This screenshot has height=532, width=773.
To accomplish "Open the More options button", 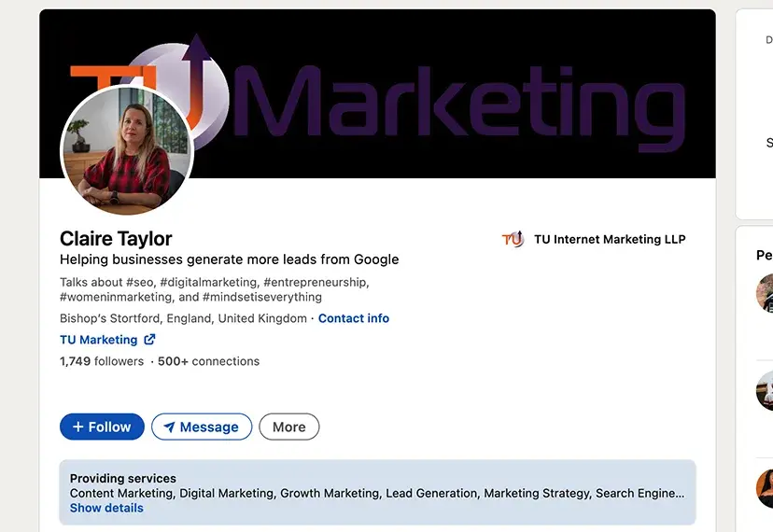I will 288,427.
